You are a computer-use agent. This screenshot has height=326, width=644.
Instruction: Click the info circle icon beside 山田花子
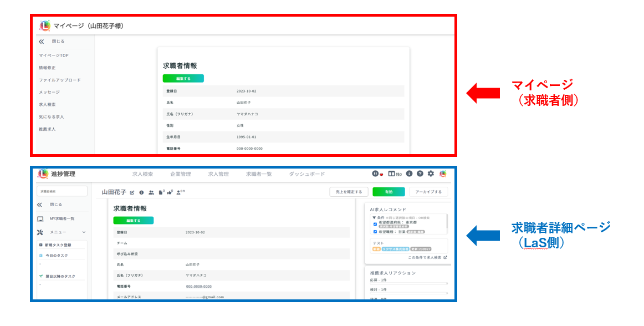tap(141, 192)
